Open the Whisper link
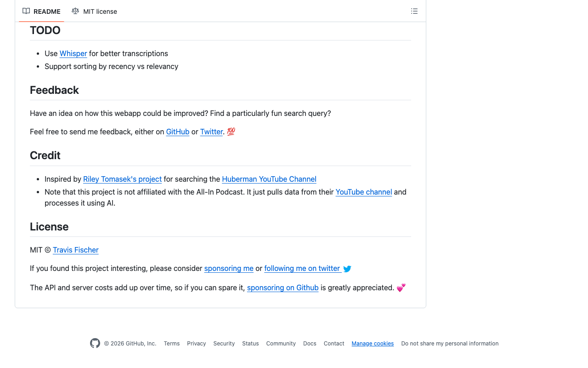Viewport: 588px width, 368px height. click(73, 53)
